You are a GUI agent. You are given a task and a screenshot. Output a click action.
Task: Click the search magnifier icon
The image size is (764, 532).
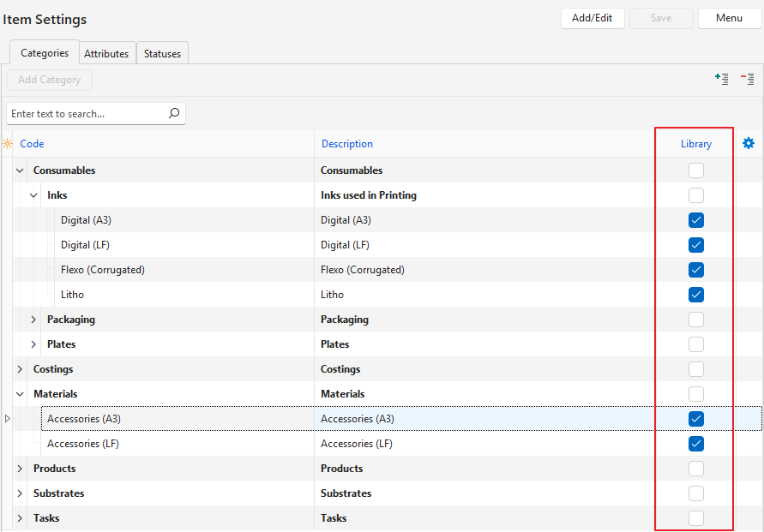click(174, 113)
